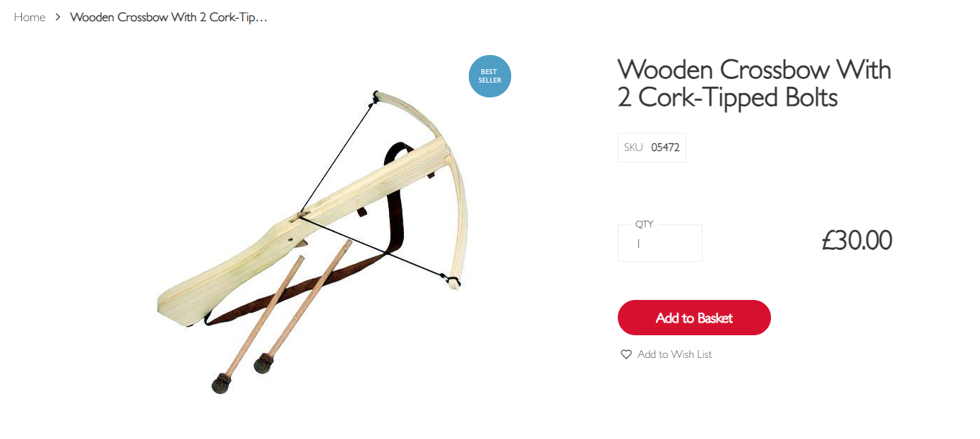Click the Add to Wish List text
Viewport: 980px width, 439px height.
[674, 354]
